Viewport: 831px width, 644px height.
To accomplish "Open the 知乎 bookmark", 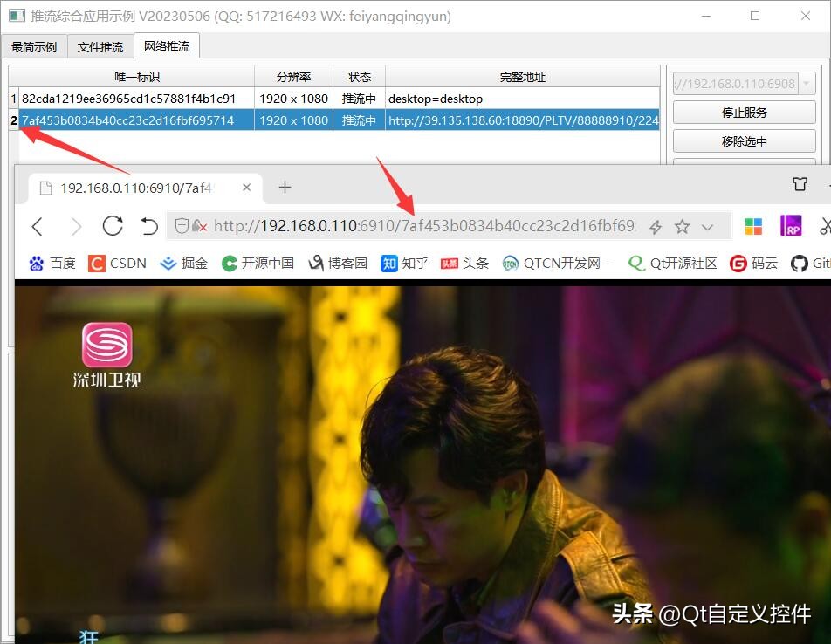I will point(404,263).
